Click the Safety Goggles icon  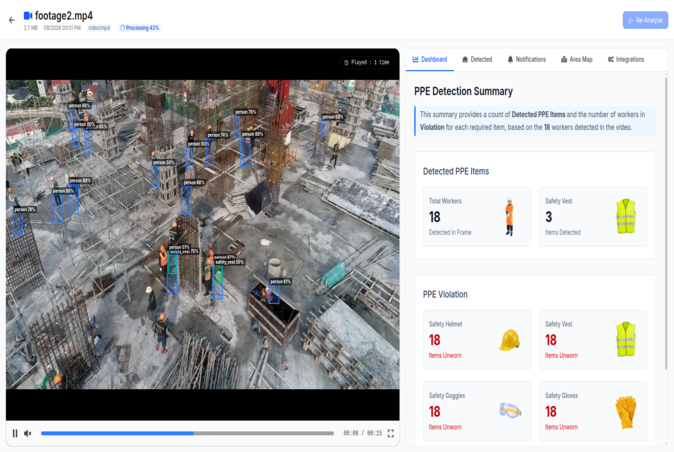pos(509,410)
